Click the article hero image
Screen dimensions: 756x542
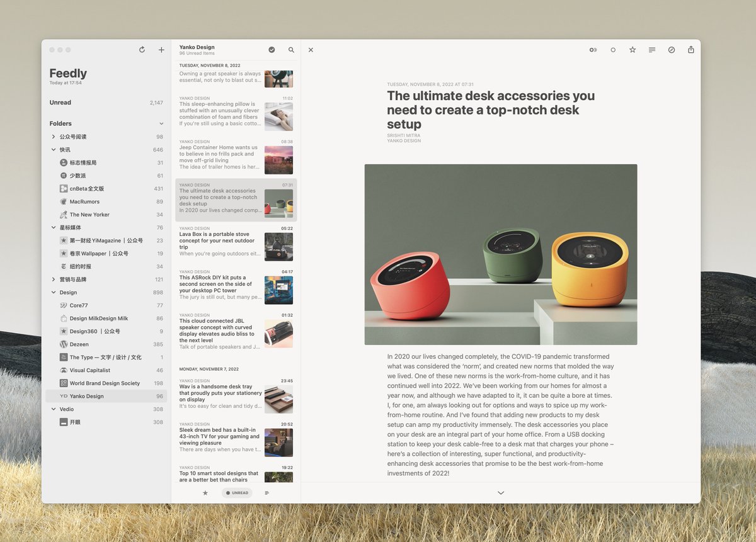pos(501,254)
